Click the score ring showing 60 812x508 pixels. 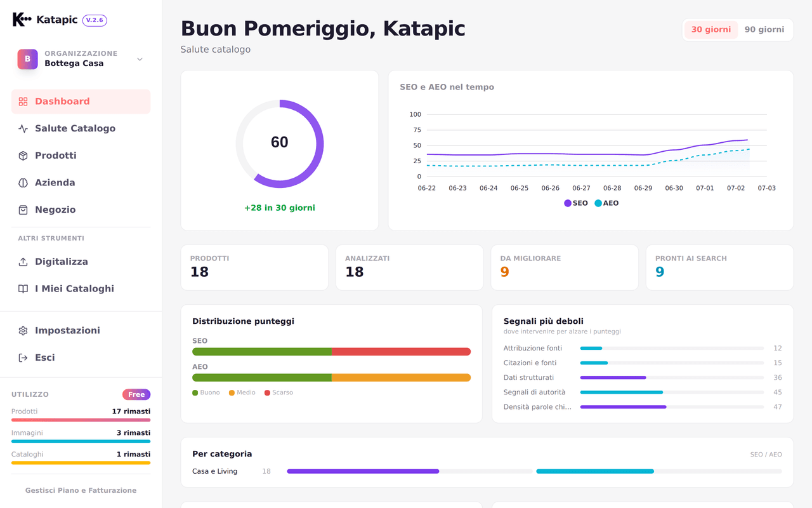coord(280,144)
